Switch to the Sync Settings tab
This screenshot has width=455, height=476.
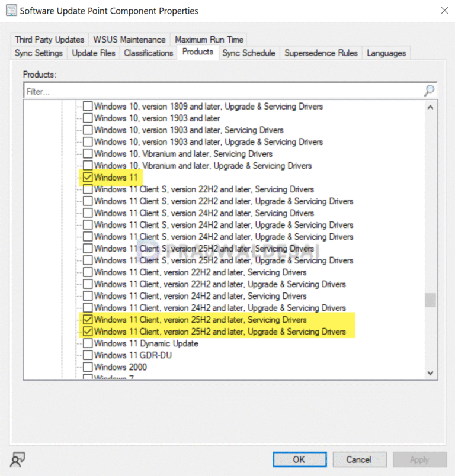coord(39,53)
